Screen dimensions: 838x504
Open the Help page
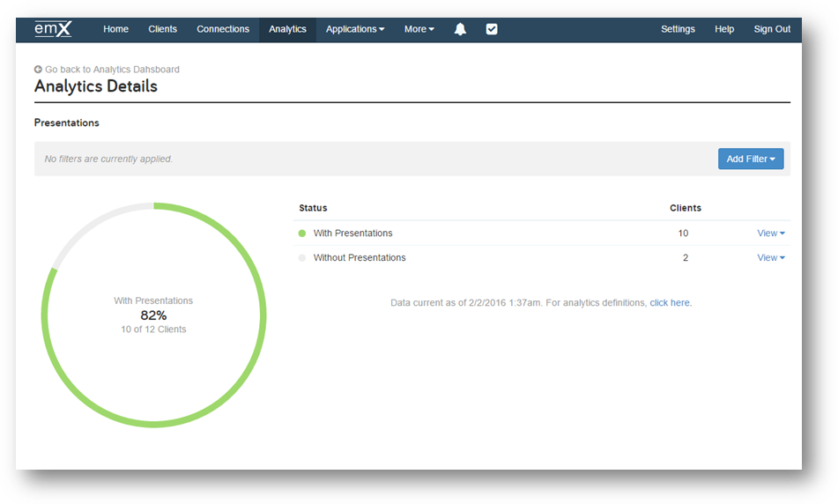point(724,29)
